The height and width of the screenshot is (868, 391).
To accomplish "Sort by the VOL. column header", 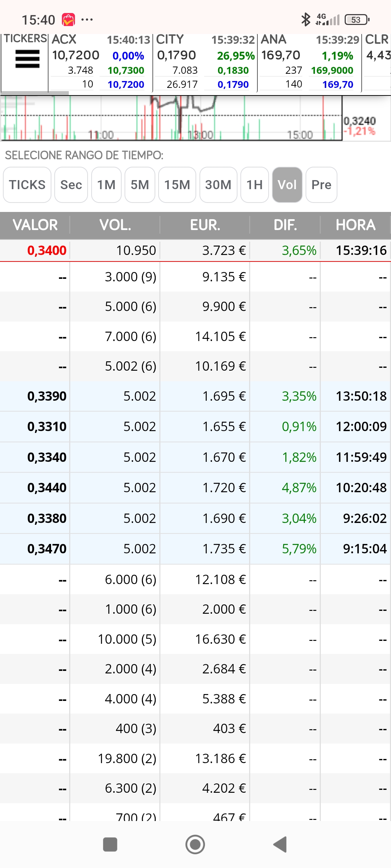I will [x=115, y=225].
